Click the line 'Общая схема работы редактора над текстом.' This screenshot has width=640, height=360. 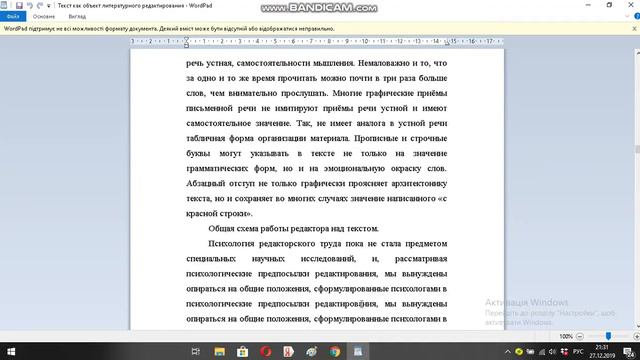pyautogui.click(x=293, y=229)
